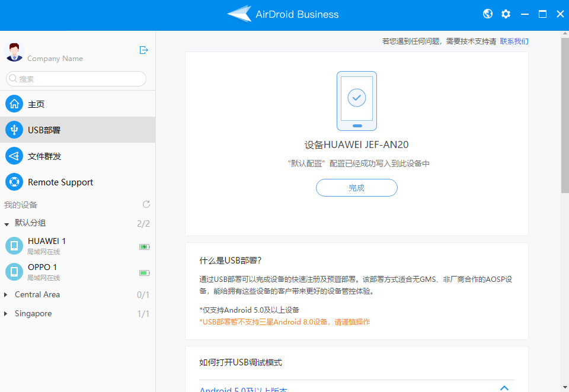Click the 设备HUAWEI JEF-AN20 title
This screenshot has width=569, height=392.
[357, 144]
